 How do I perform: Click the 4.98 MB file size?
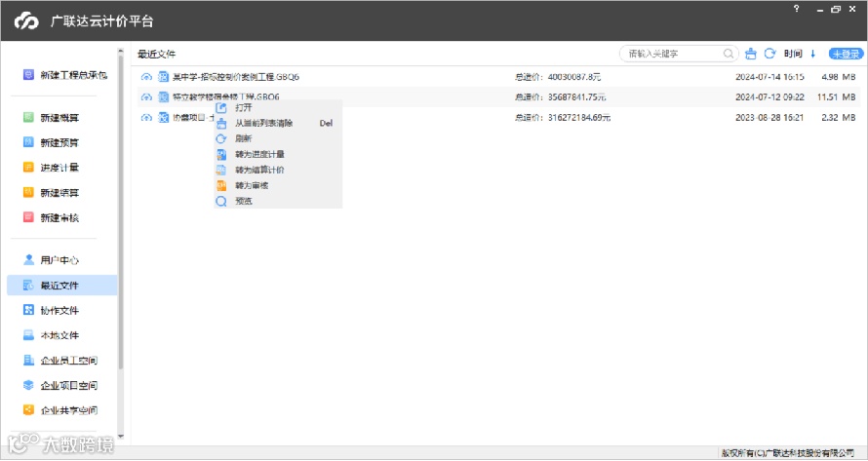839,77
